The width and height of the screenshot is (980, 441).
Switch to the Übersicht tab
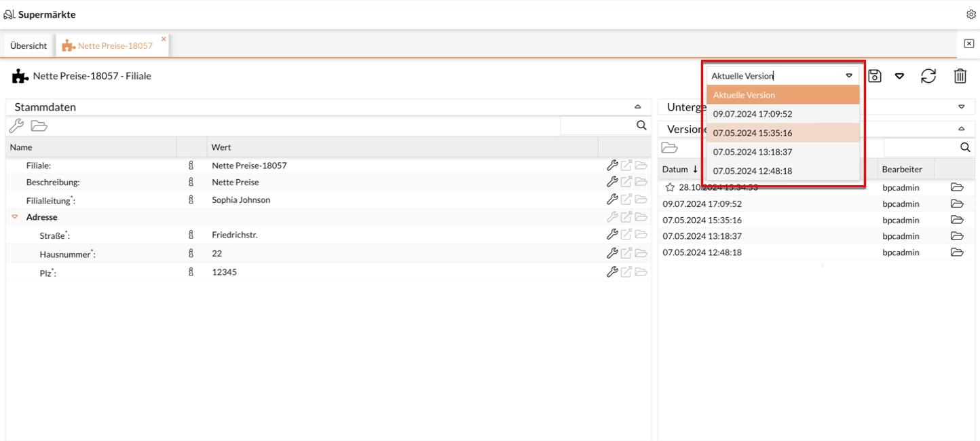pyautogui.click(x=29, y=45)
